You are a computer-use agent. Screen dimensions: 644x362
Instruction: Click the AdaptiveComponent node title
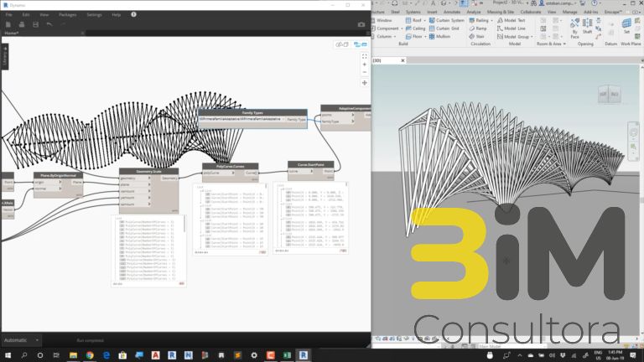click(x=354, y=108)
